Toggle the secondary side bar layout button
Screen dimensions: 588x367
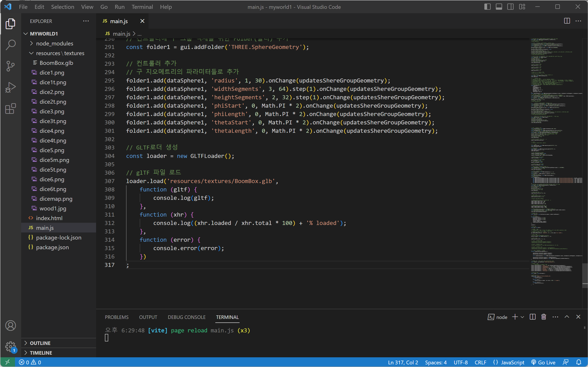(x=510, y=7)
